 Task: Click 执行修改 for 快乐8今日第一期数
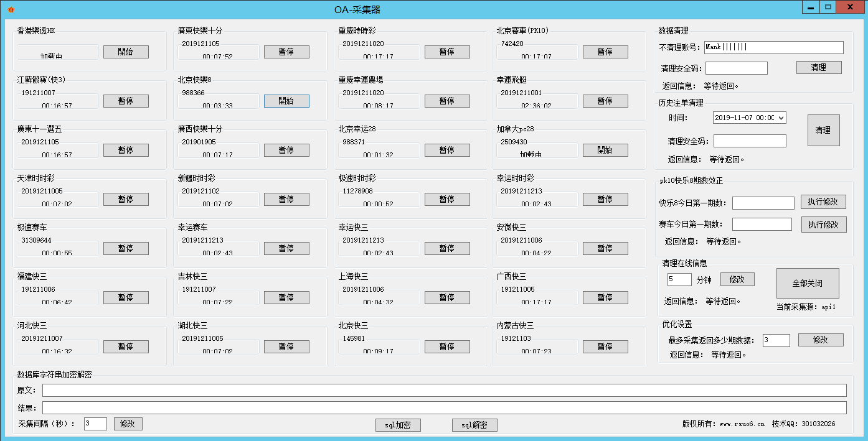click(823, 202)
